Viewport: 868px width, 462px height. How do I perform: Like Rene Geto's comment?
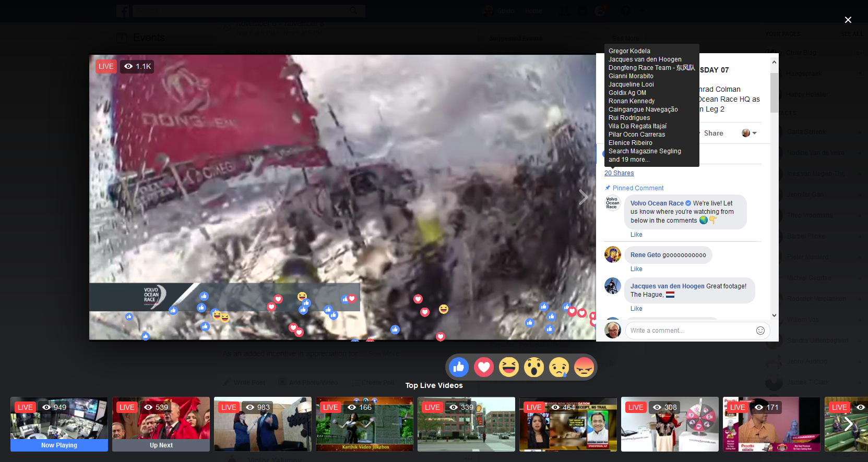pyautogui.click(x=636, y=269)
